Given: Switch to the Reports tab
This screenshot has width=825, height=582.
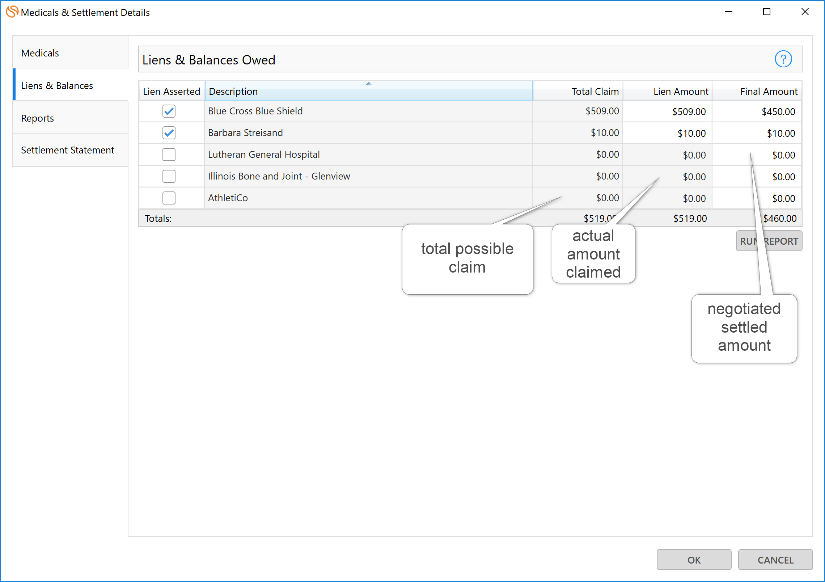Looking at the screenshot, I should (70, 118).
